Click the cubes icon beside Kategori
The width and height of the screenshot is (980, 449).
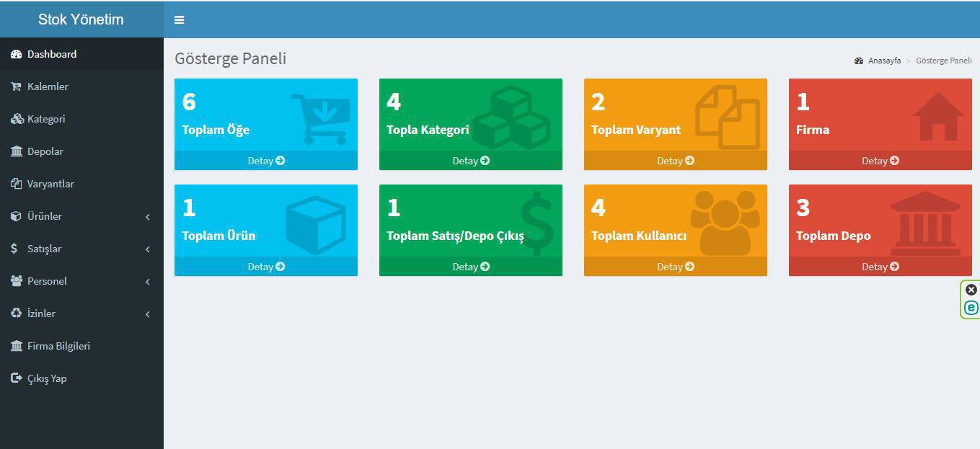coord(17,119)
